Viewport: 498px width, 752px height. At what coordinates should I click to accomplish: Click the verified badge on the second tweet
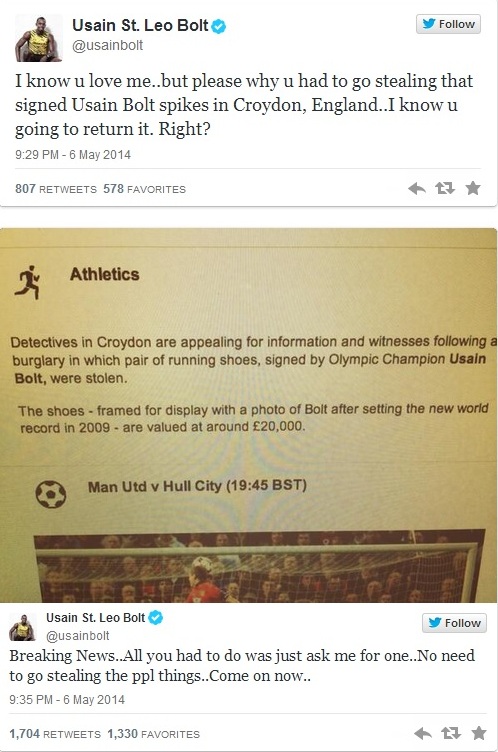[156, 618]
